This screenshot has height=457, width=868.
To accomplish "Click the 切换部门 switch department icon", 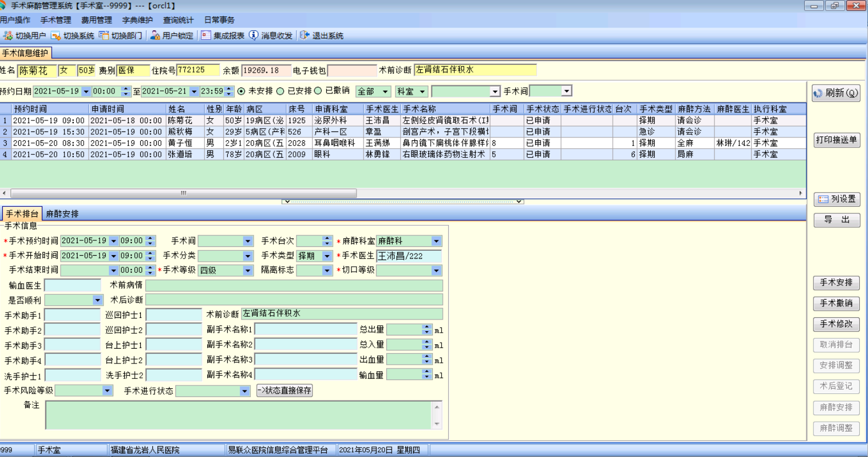I will click(103, 36).
